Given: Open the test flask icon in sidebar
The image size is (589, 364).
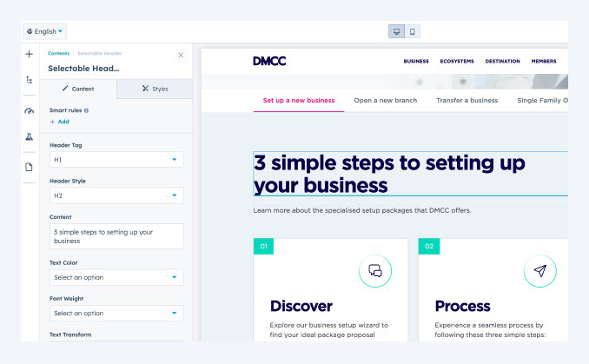Looking at the screenshot, I should click(30, 137).
